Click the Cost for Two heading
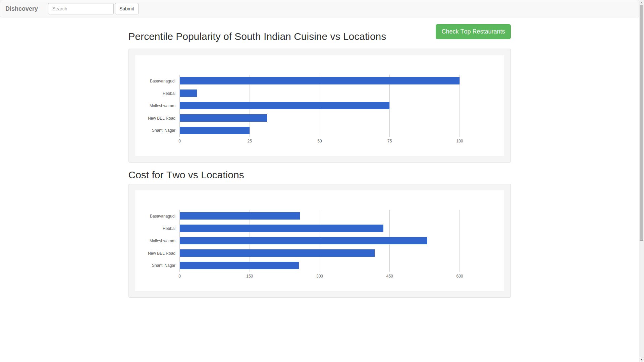The height and width of the screenshot is (362, 644). 186,175
